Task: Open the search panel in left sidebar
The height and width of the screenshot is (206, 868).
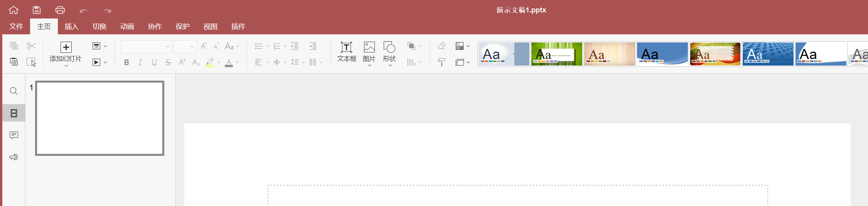Action: click(14, 91)
